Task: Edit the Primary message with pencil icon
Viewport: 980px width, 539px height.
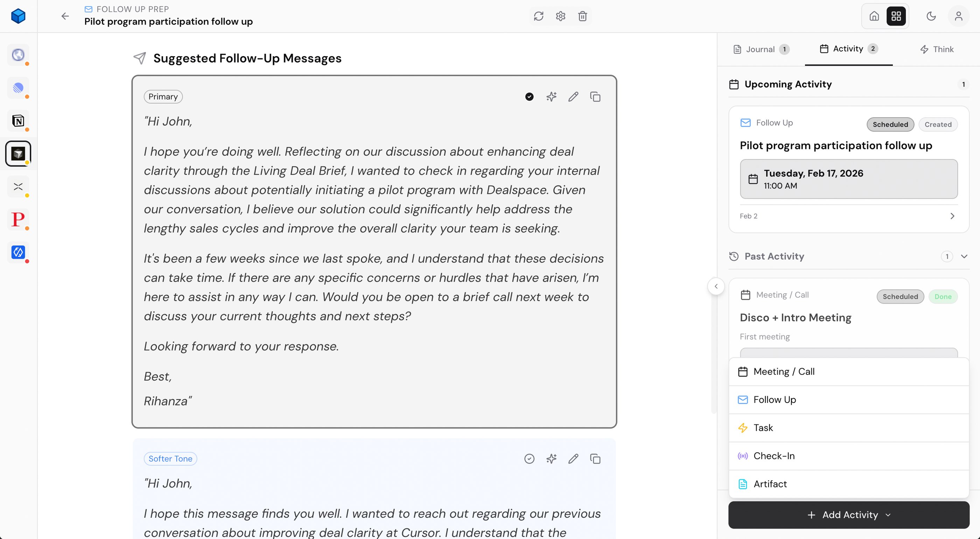Action: pyautogui.click(x=573, y=97)
